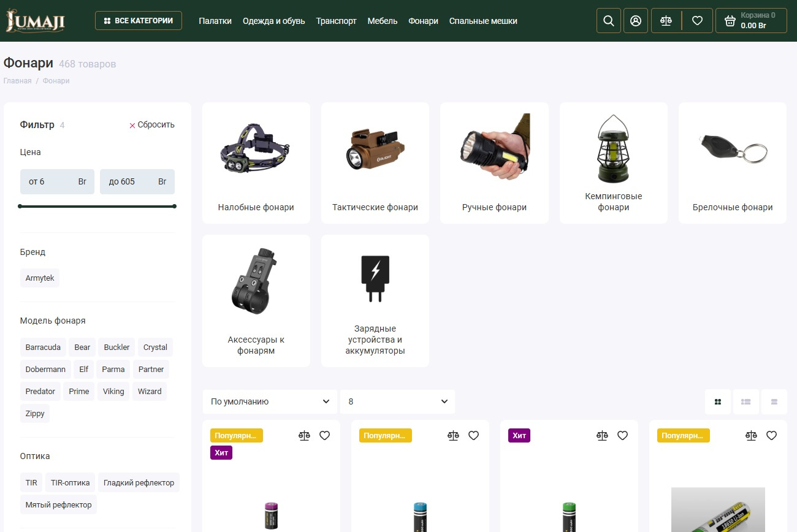Add blue battery product to wishlist
The image size is (797, 532).
click(x=474, y=436)
